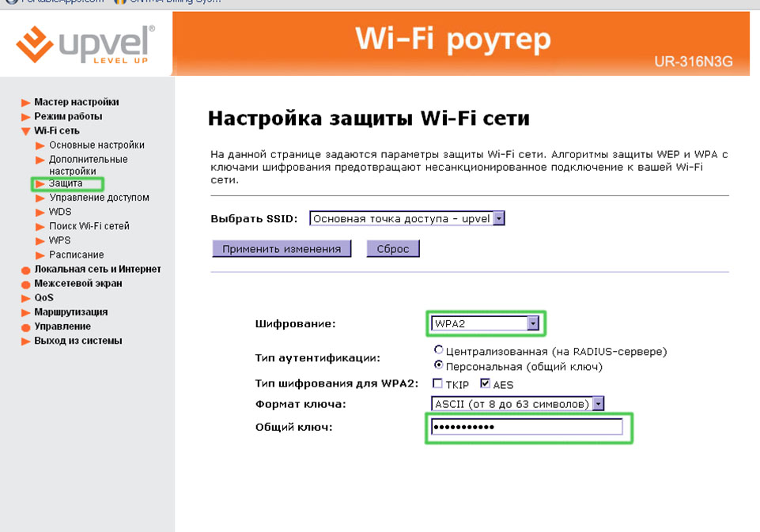The height and width of the screenshot is (532, 760).
Task: Click arrow icon next to Режим работы
Action: coord(26,117)
